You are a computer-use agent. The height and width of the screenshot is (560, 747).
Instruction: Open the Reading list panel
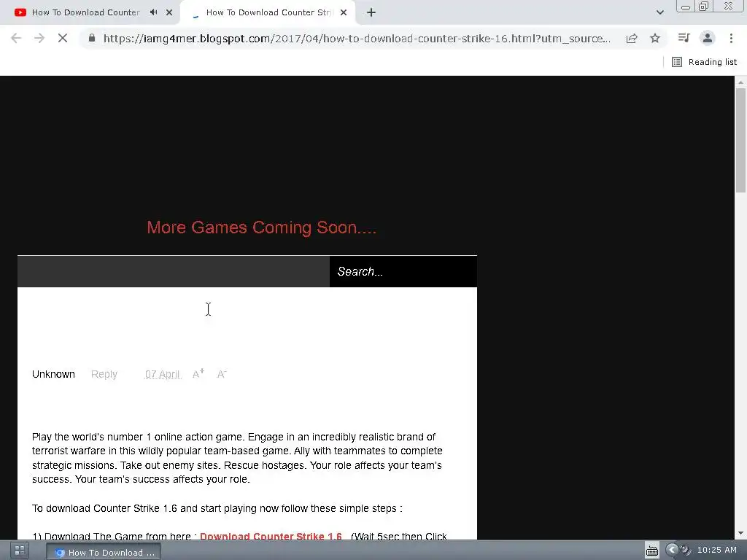point(704,62)
